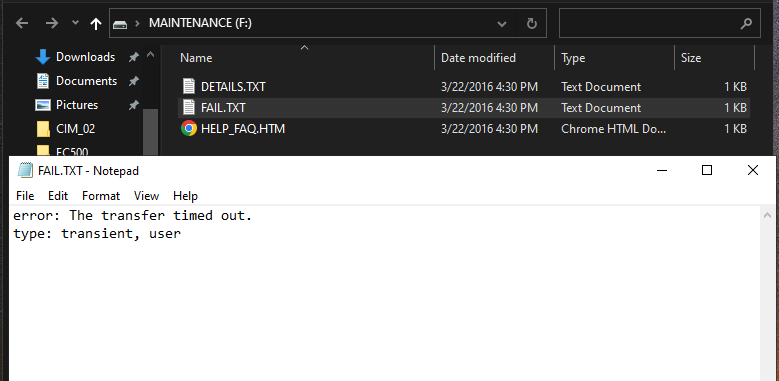The image size is (779, 381).
Task: Refresh the MAINTENANCE folder view
Action: click(x=532, y=23)
